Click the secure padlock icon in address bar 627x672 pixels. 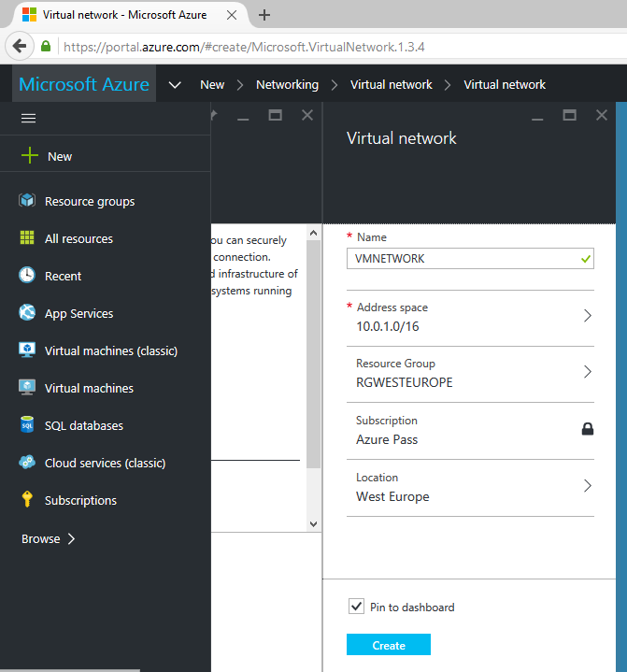tap(46, 46)
